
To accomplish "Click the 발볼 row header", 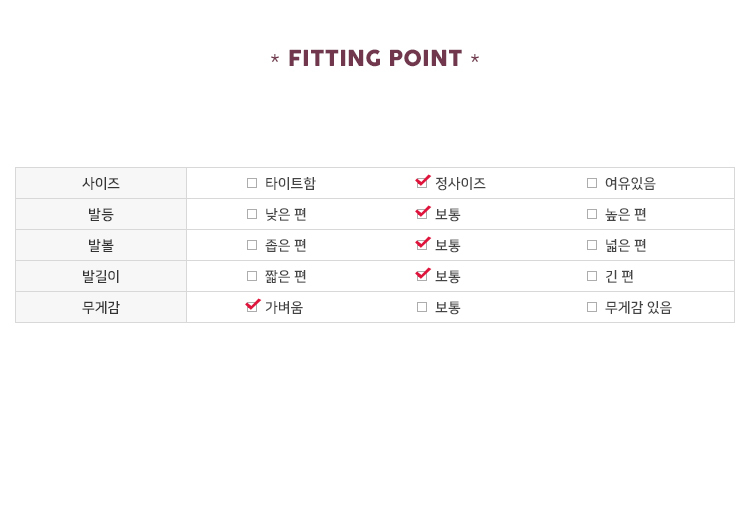I will pos(101,245).
